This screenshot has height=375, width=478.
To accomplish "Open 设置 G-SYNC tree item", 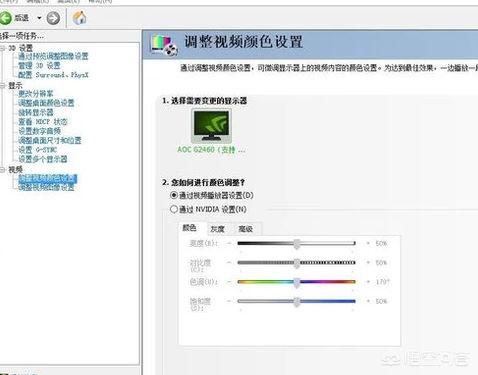I will tap(37, 150).
